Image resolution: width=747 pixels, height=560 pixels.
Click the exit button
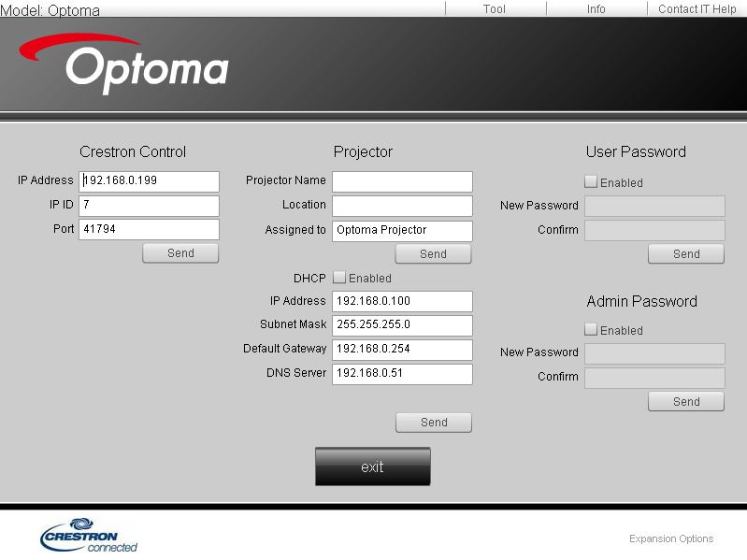pos(372,467)
